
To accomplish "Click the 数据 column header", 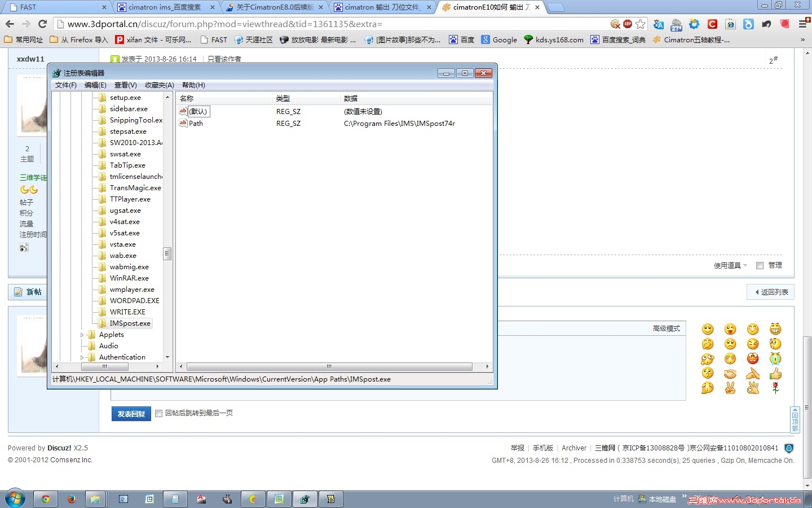I will coord(416,98).
